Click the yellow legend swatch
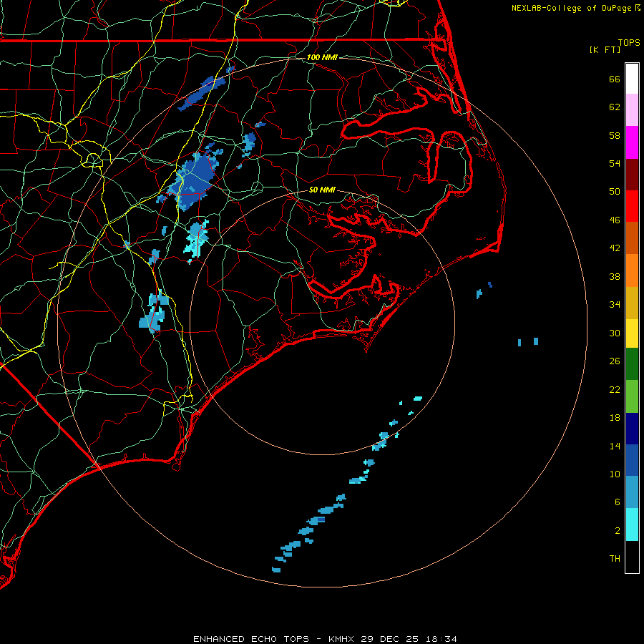644x644 pixels. coord(632,333)
